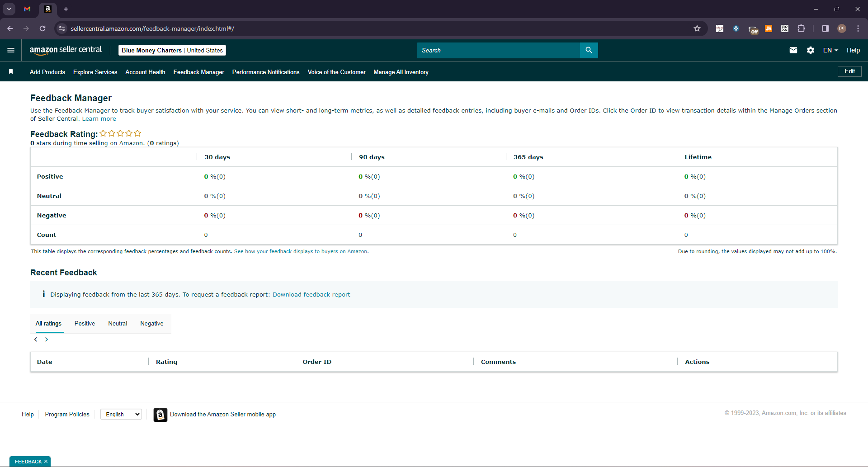Click the Comments column header
Screen dimensions: 868x467
(498, 362)
